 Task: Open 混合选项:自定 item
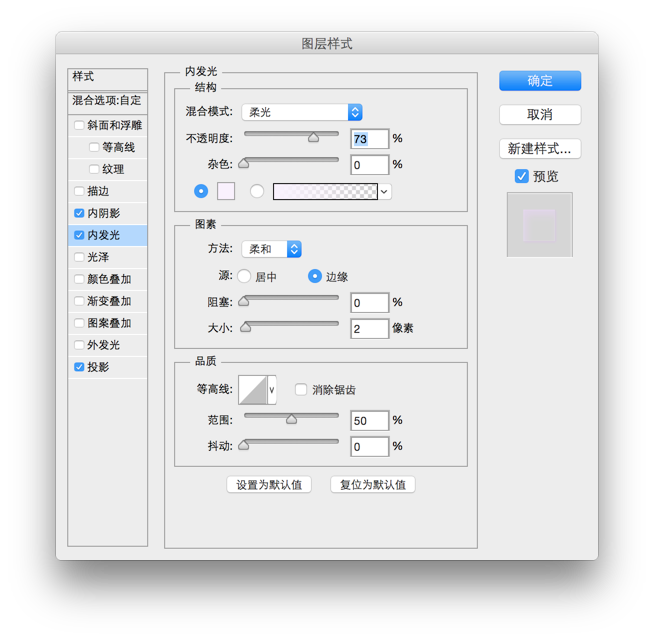108,102
